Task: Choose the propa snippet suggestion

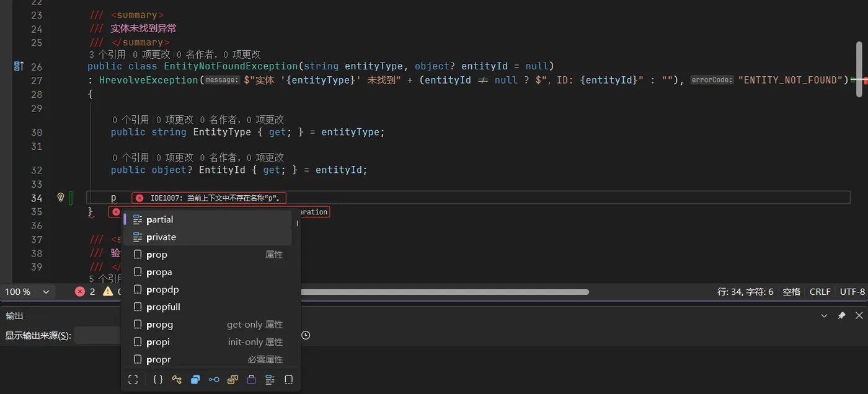Action: pos(208,271)
